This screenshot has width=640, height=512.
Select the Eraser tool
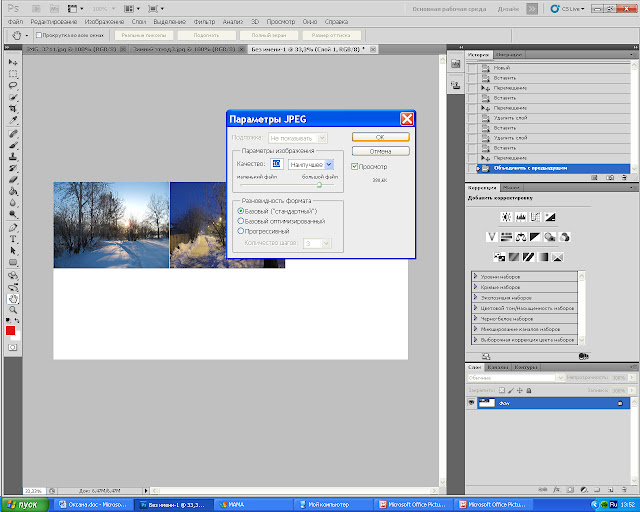tap(13, 180)
